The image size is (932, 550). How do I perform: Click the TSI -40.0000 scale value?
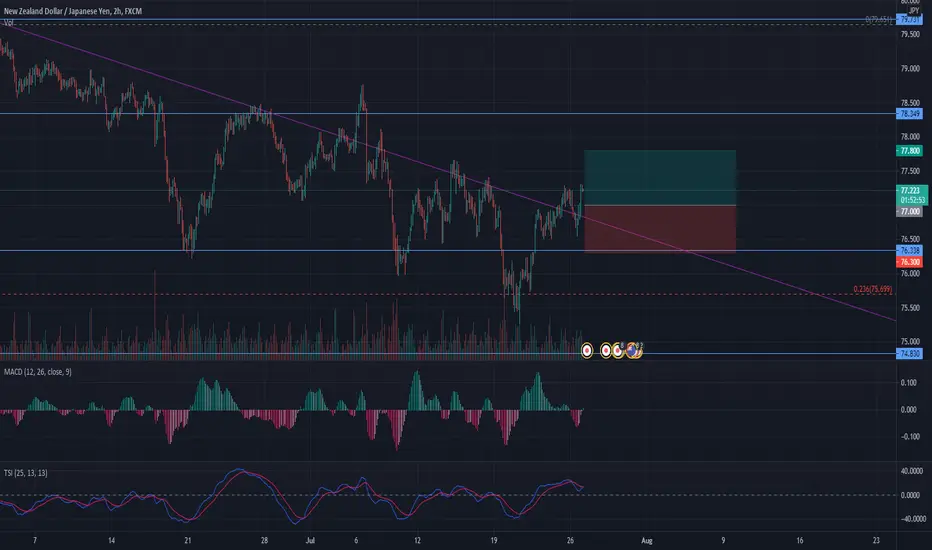(912, 519)
